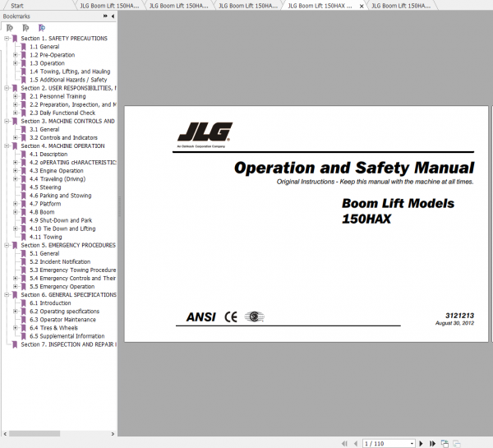Click bookmarks horizontal scrollbar right arrow
493x448 pixels.
tap(113, 434)
